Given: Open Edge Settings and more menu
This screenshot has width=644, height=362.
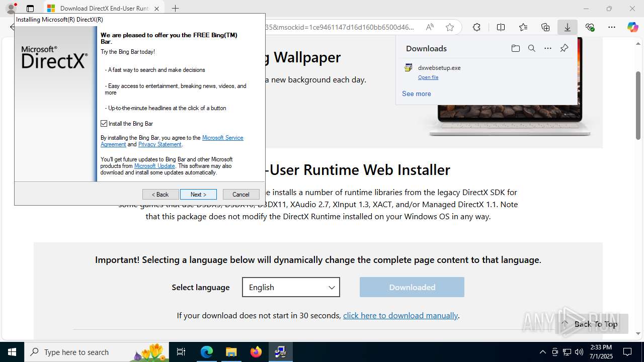Looking at the screenshot, I should (x=612, y=27).
